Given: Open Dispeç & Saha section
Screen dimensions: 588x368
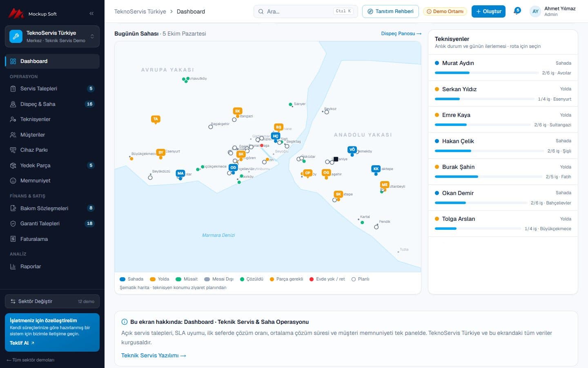Looking at the screenshot, I should 52,104.
